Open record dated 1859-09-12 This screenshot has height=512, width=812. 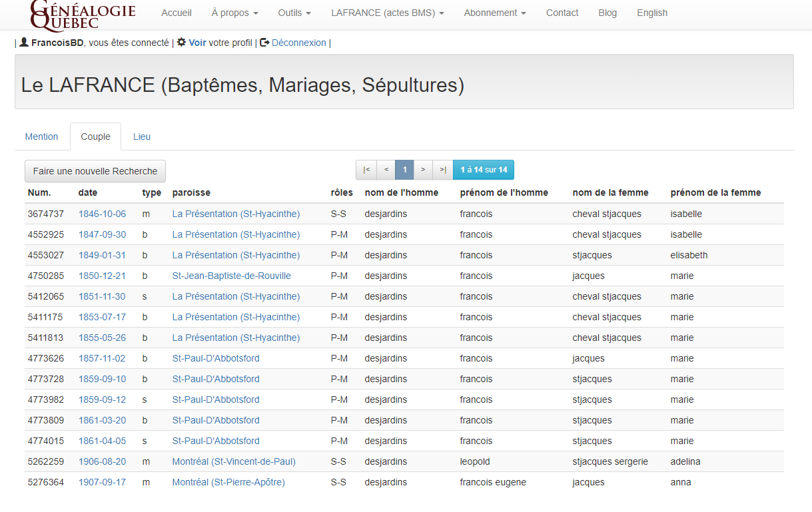click(x=102, y=399)
